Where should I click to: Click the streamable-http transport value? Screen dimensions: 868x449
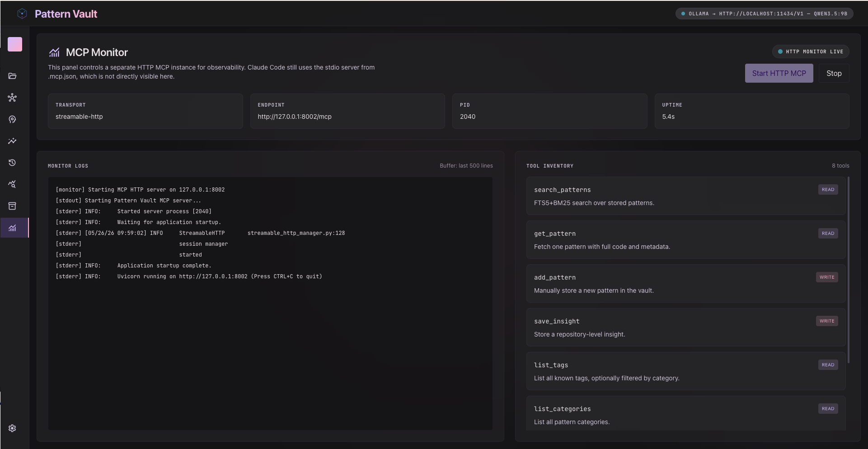[x=79, y=117]
